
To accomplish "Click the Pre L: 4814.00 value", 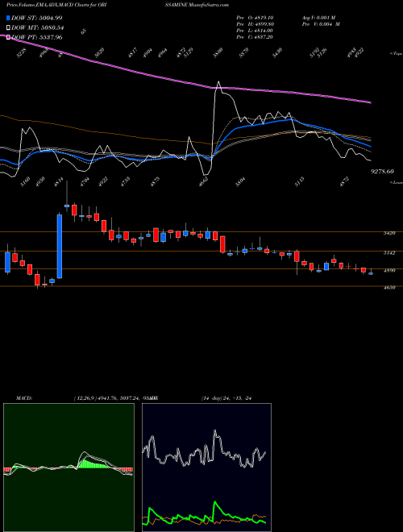I will tap(255, 31).
